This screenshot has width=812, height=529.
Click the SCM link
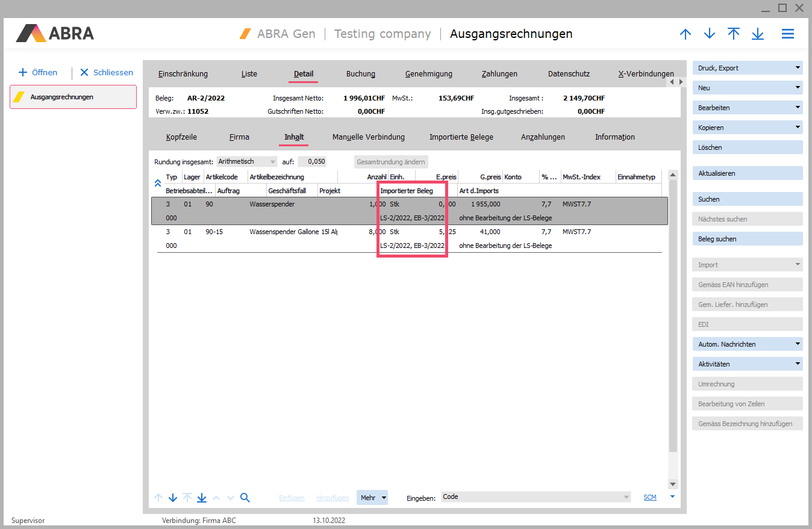tap(649, 498)
